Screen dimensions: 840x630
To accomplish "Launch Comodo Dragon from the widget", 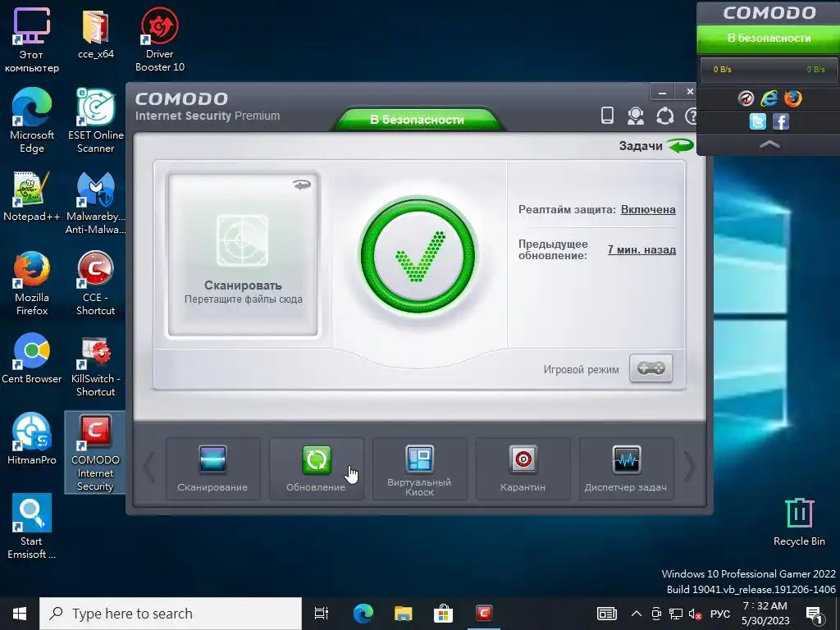I will (746, 98).
